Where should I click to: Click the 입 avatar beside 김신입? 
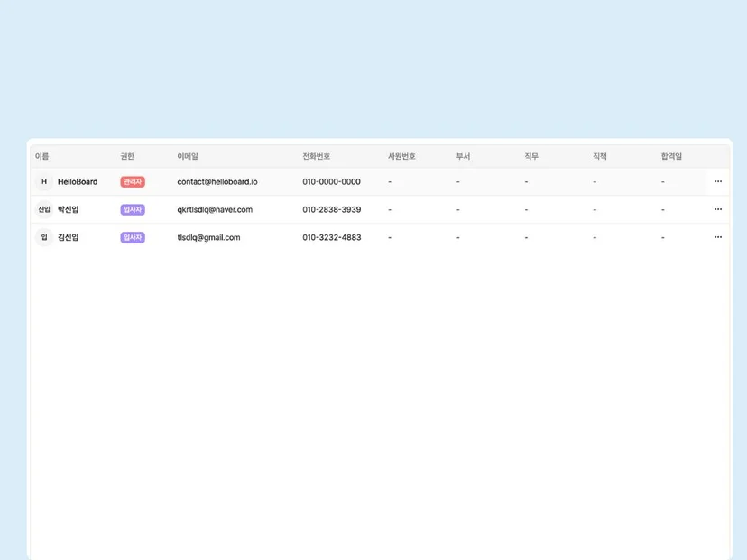click(44, 237)
